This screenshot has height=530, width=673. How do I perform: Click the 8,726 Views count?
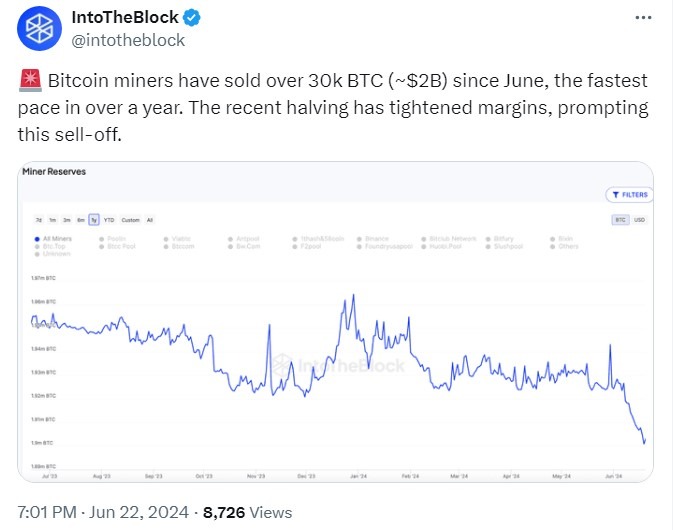(x=247, y=513)
